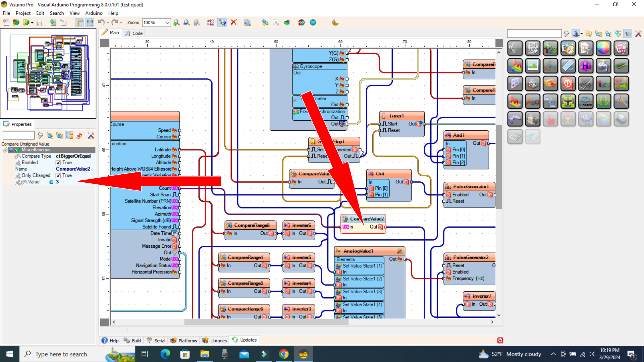Image resolution: width=644 pixels, height=362 pixels.
Task: Open the Audio speaker component category
Action: 515,48
